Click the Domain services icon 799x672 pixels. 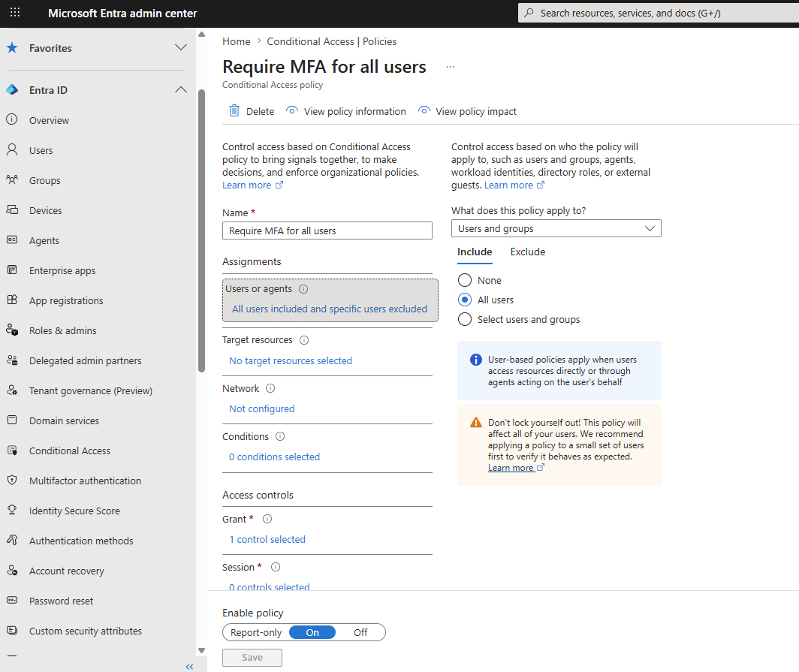[x=12, y=420]
